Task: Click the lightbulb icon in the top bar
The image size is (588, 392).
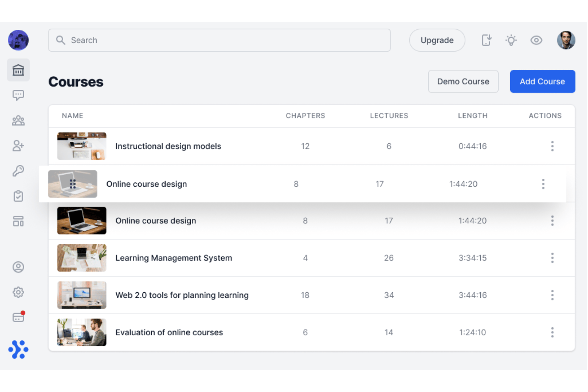Action: pos(511,40)
